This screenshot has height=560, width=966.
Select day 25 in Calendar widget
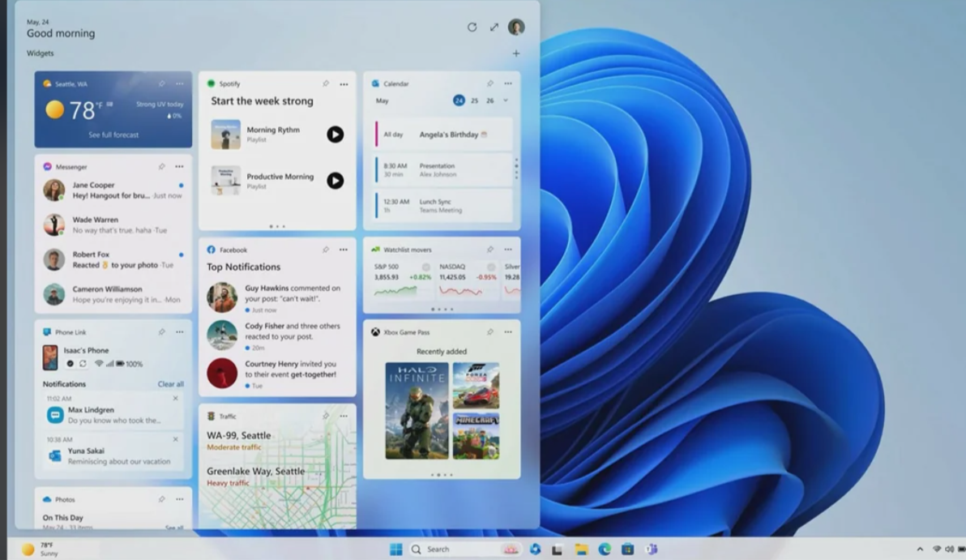pyautogui.click(x=474, y=100)
